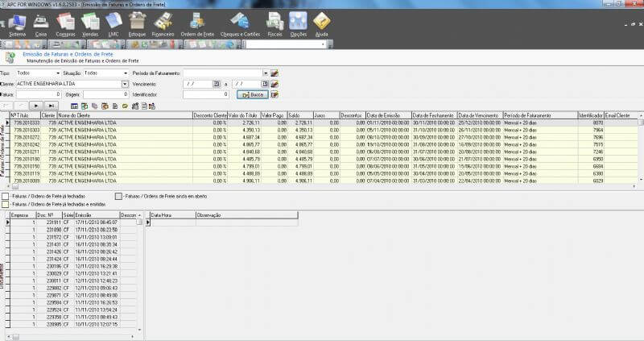
Task: Click identifier cell 8070
Action: point(591,123)
